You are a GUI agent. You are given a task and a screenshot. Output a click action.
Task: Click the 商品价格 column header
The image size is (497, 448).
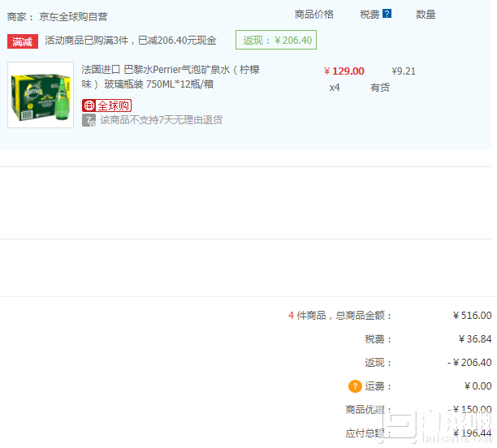click(313, 15)
